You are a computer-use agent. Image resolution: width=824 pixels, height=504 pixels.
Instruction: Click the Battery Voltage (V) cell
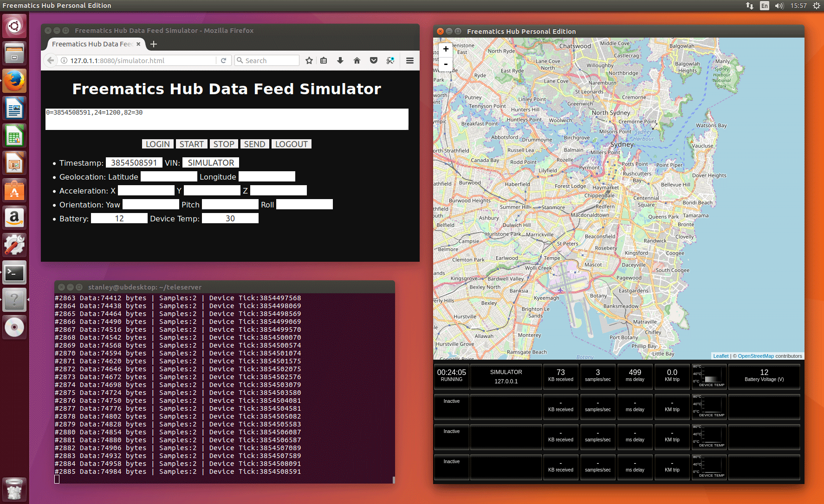click(764, 376)
